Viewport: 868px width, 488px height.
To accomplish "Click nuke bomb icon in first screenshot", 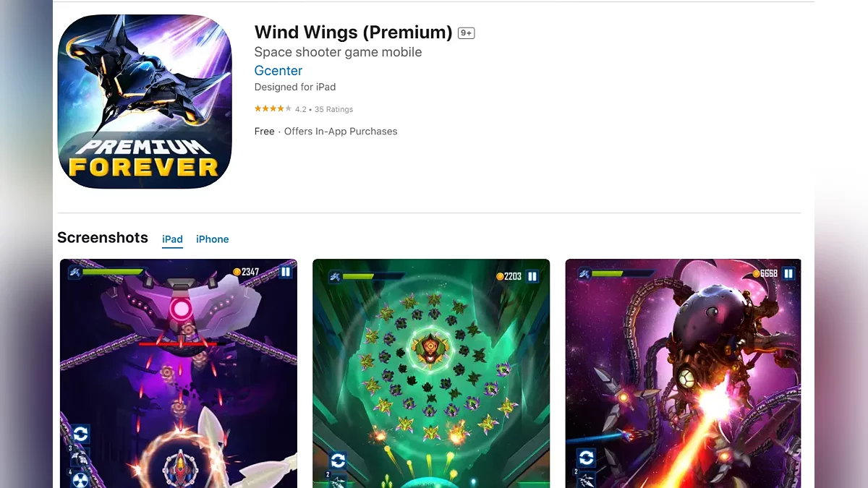I will point(80,480).
